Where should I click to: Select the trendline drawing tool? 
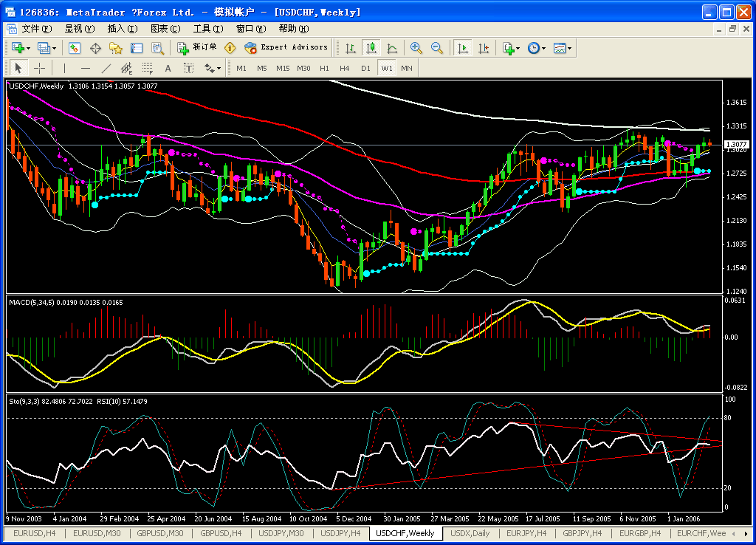(105, 67)
